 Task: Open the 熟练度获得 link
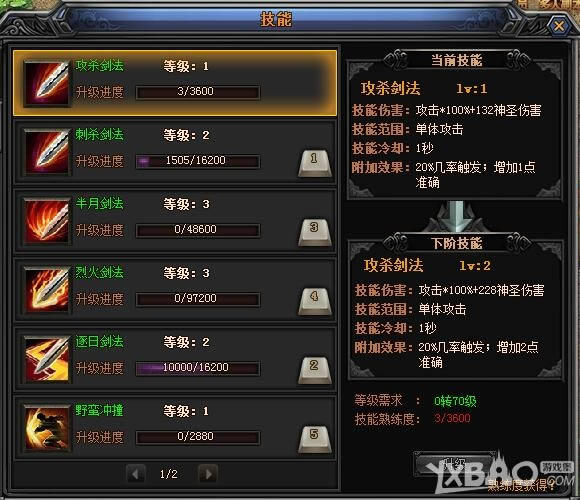pyautogui.click(x=521, y=485)
